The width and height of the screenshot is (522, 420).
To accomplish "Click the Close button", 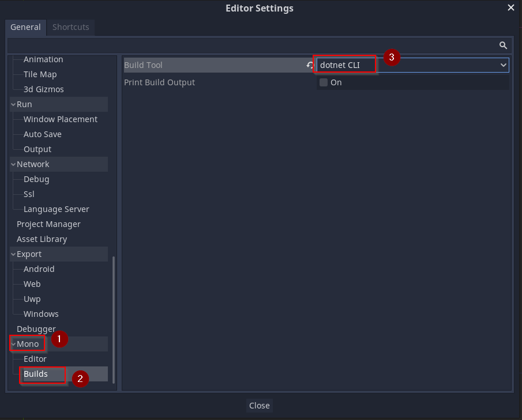I will click(259, 405).
